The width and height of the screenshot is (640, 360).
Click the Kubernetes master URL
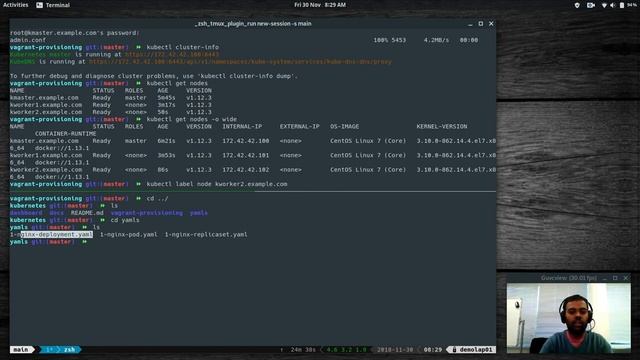pos(172,55)
